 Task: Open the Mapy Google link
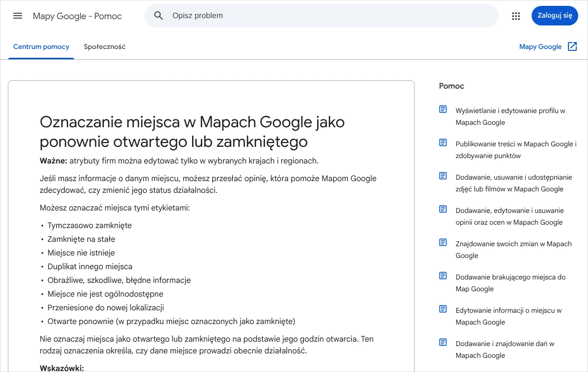click(540, 46)
